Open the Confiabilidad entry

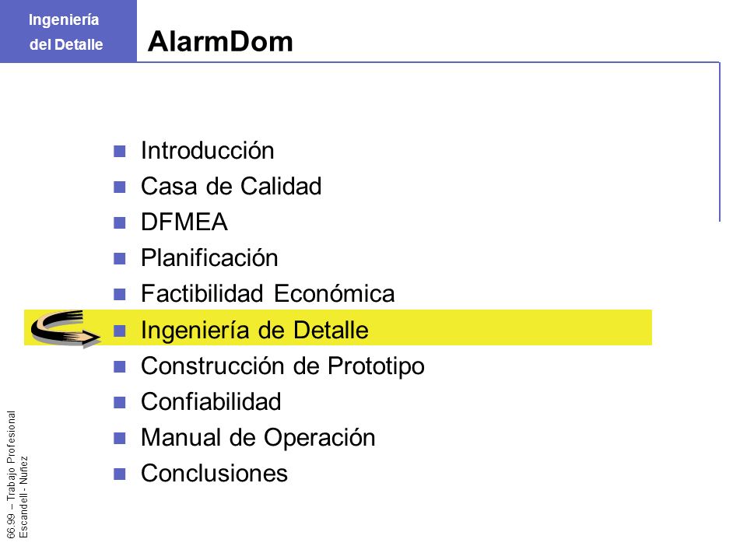tap(211, 402)
